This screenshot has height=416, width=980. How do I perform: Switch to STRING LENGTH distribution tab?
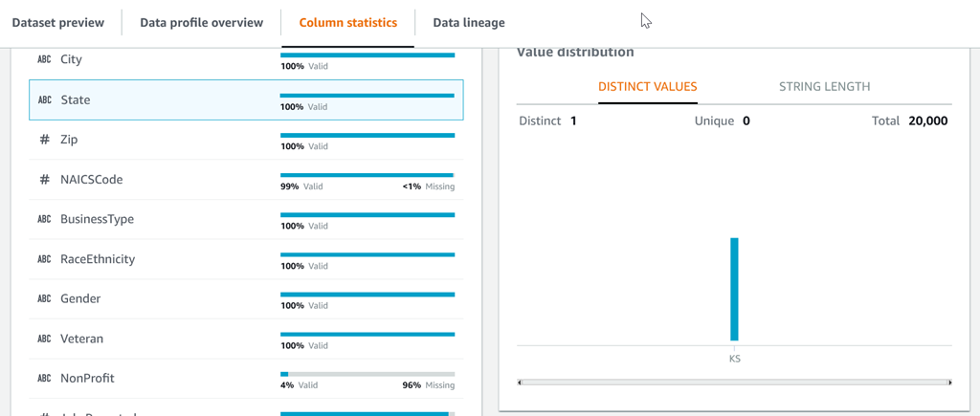click(824, 86)
